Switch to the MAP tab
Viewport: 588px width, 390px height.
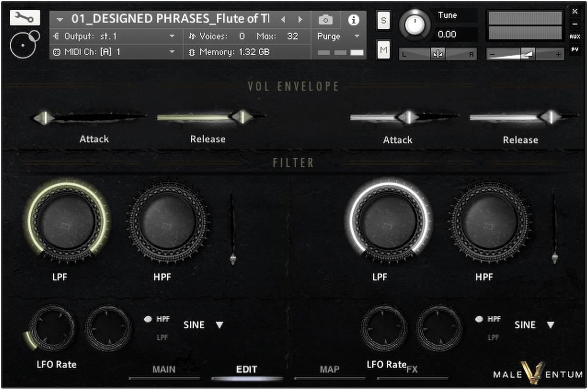329,370
